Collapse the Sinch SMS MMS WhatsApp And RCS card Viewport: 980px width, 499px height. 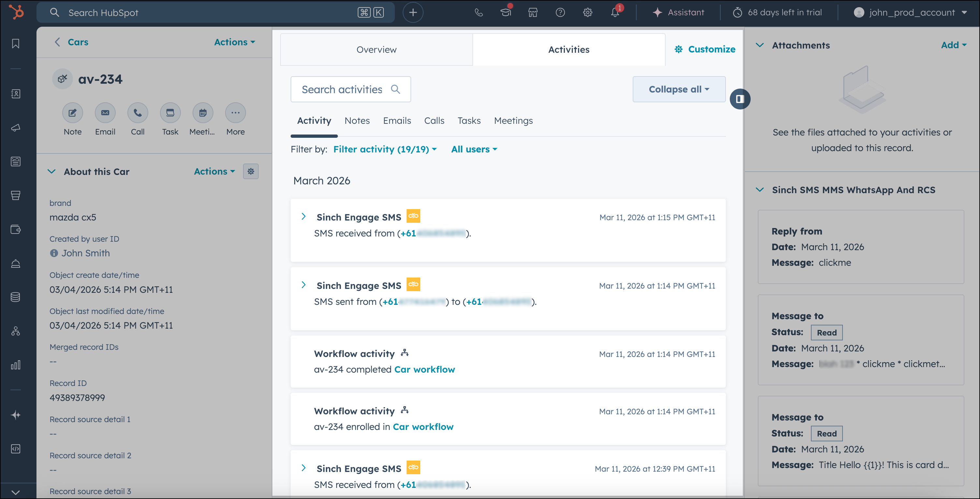[760, 190]
